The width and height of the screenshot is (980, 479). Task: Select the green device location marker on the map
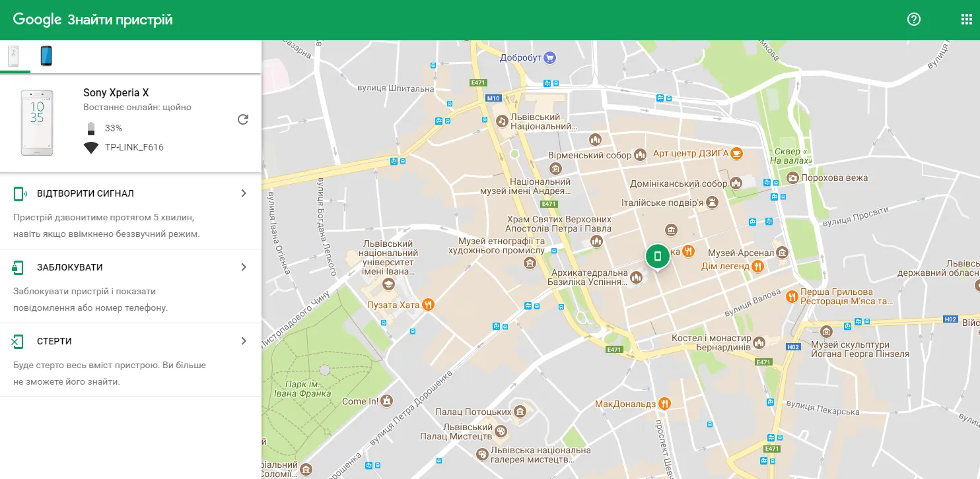pyautogui.click(x=657, y=255)
